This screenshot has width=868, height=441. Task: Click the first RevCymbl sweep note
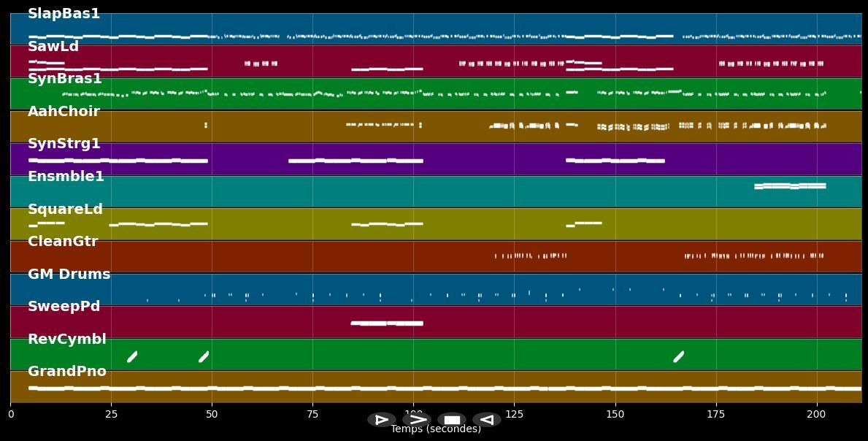(132, 356)
